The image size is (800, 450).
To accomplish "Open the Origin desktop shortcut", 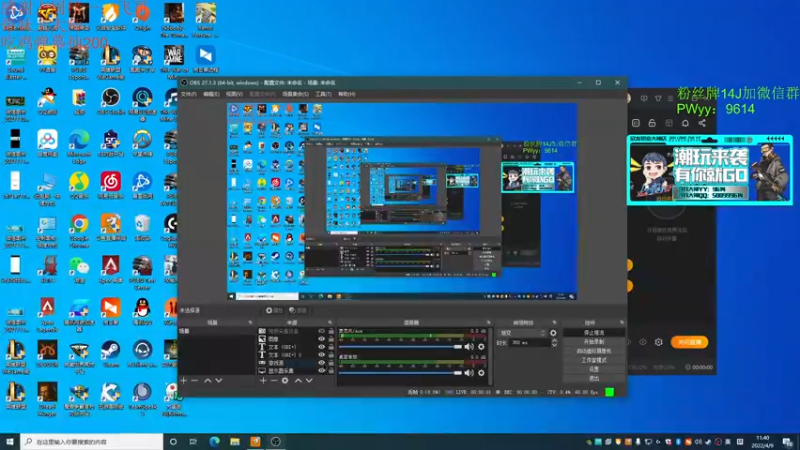I will (142, 17).
